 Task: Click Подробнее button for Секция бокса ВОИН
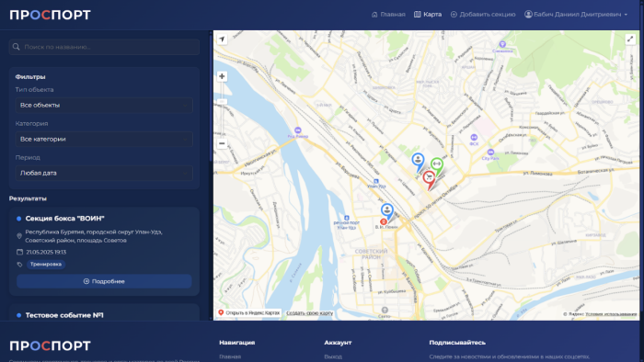[104, 281]
